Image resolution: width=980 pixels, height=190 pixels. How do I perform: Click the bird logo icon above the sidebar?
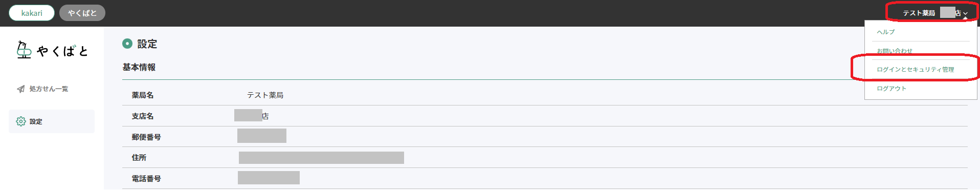pos(24,50)
